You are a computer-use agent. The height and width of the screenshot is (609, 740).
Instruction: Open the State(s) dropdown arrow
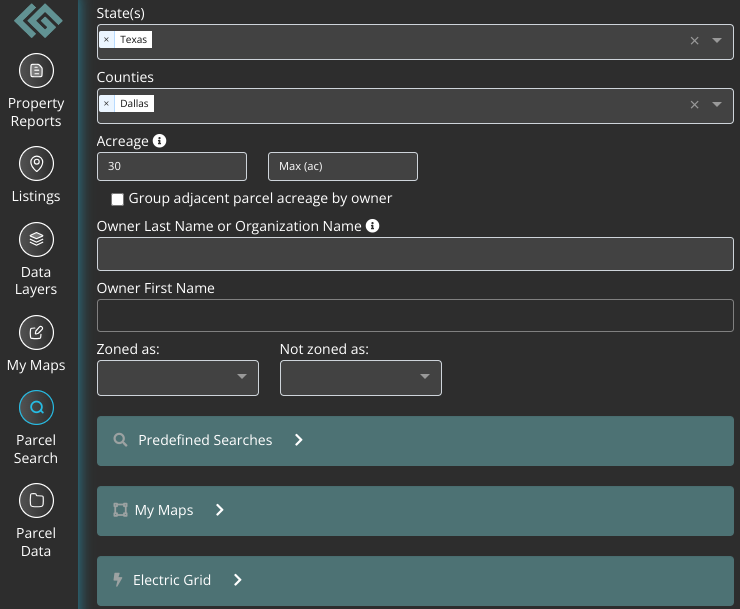717,41
